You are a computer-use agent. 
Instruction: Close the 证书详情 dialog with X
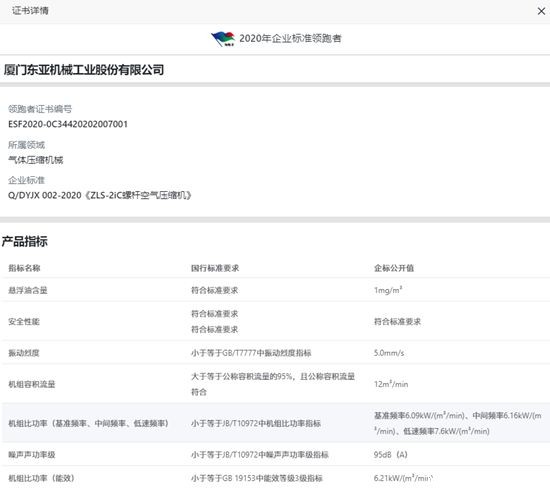(541, 11)
